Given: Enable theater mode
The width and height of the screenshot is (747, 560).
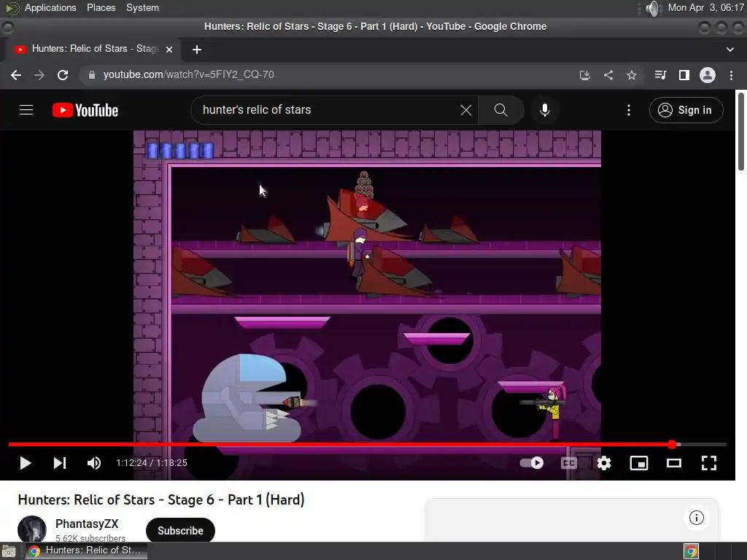Looking at the screenshot, I should click(x=673, y=463).
